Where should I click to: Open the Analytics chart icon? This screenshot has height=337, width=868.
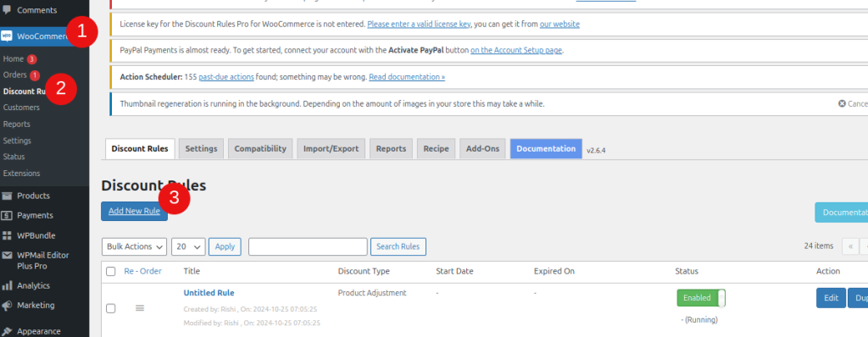click(x=7, y=285)
